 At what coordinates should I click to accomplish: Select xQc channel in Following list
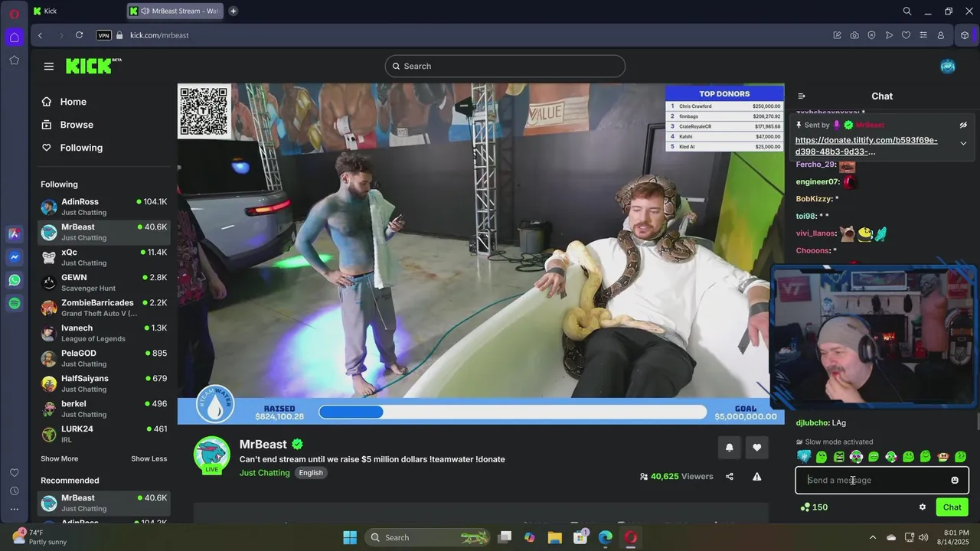click(x=104, y=257)
